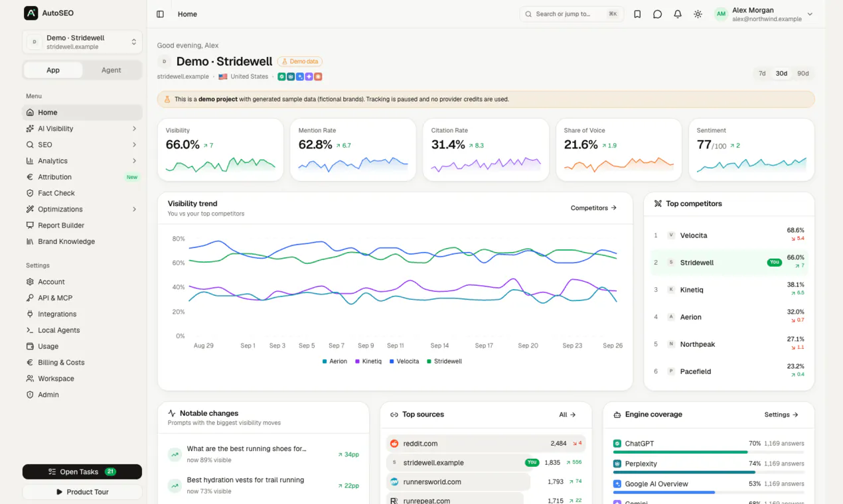Click the Analytics bar chart icon
The image size is (843, 504).
[30, 161]
